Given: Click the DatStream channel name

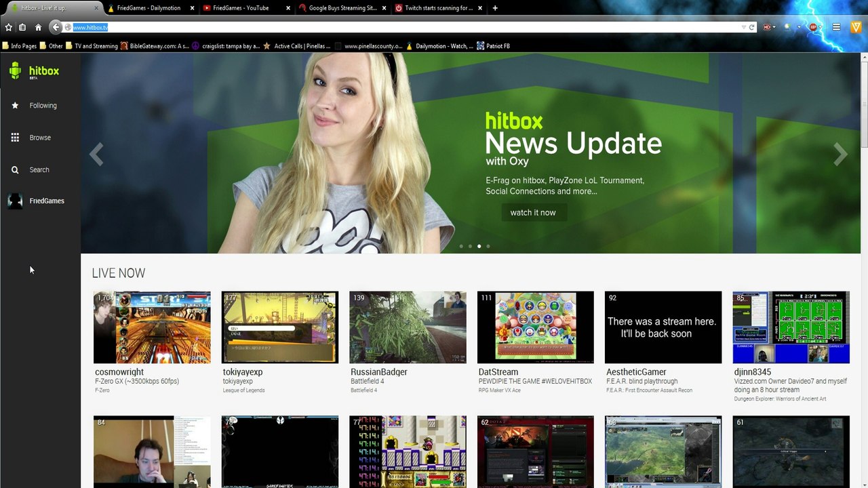Looking at the screenshot, I should click(x=498, y=372).
